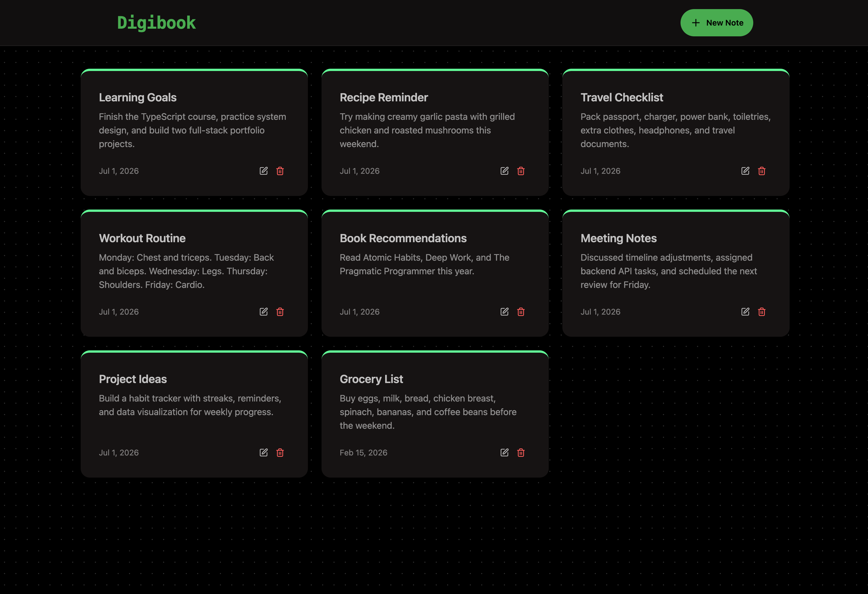The image size is (868, 594).
Task: Click the creamy garlic pasta description
Action: pyautogui.click(x=427, y=130)
